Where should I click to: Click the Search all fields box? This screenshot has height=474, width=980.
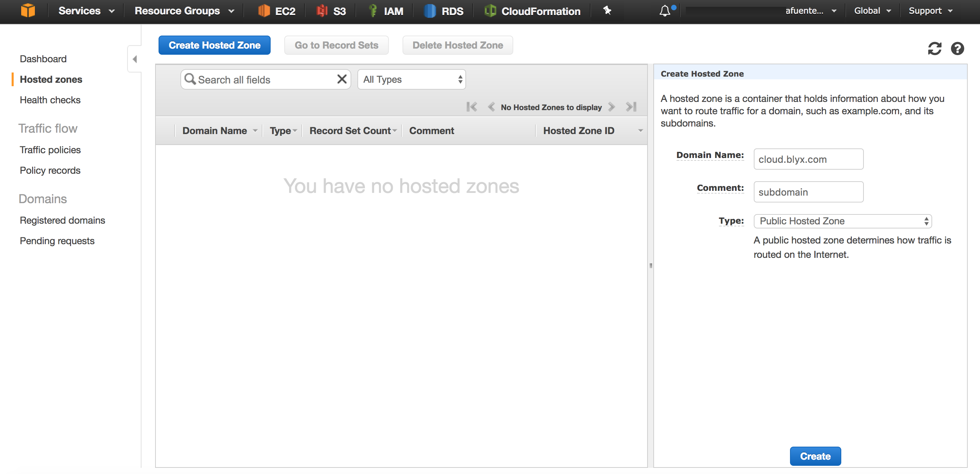[266, 79]
